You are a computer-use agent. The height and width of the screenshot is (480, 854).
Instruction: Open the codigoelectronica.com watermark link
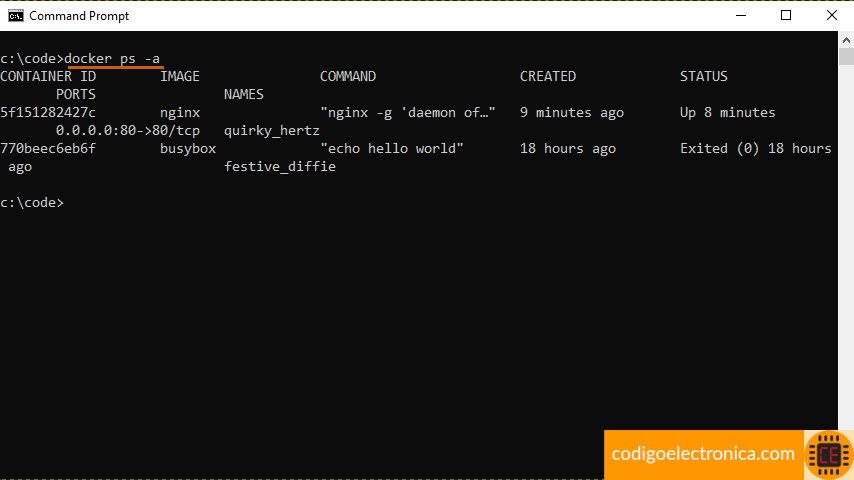coord(703,455)
